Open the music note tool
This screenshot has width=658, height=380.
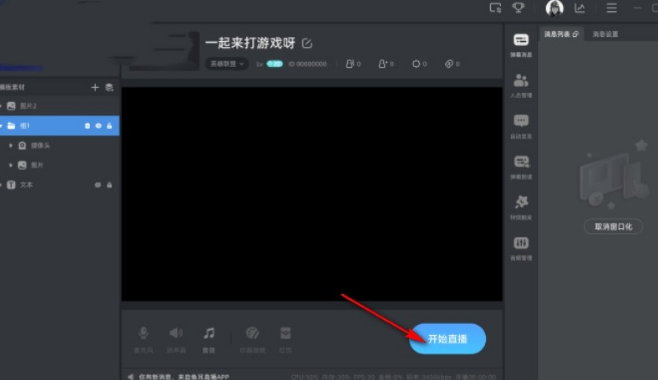[209, 339]
